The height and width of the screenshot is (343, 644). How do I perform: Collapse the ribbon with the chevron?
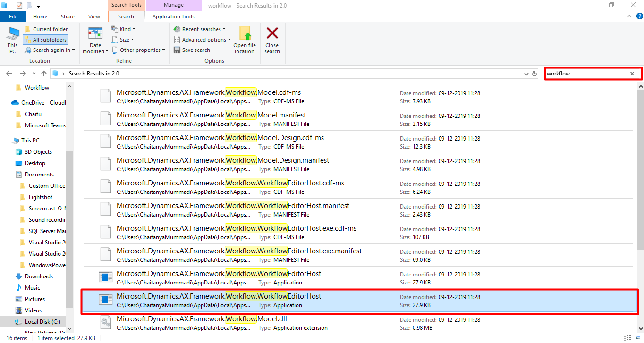coord(629,16)
